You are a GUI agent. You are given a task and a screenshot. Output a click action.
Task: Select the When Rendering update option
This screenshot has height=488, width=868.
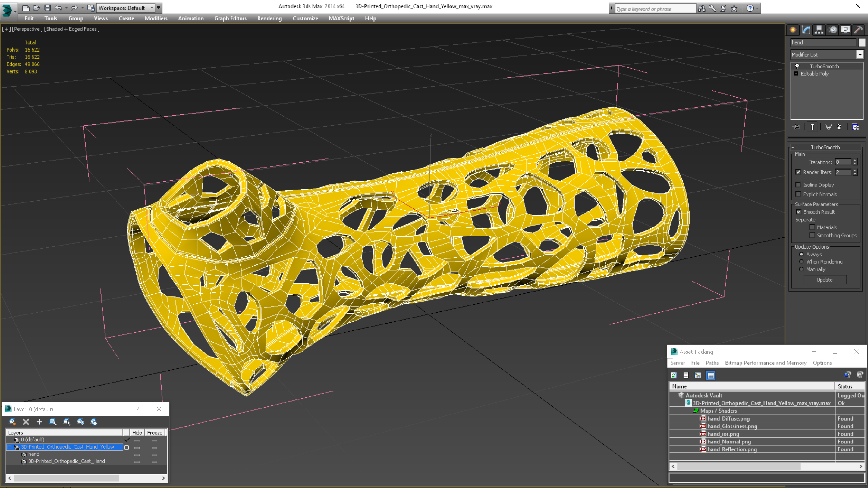pyautogui.click(x=801, y=262)
